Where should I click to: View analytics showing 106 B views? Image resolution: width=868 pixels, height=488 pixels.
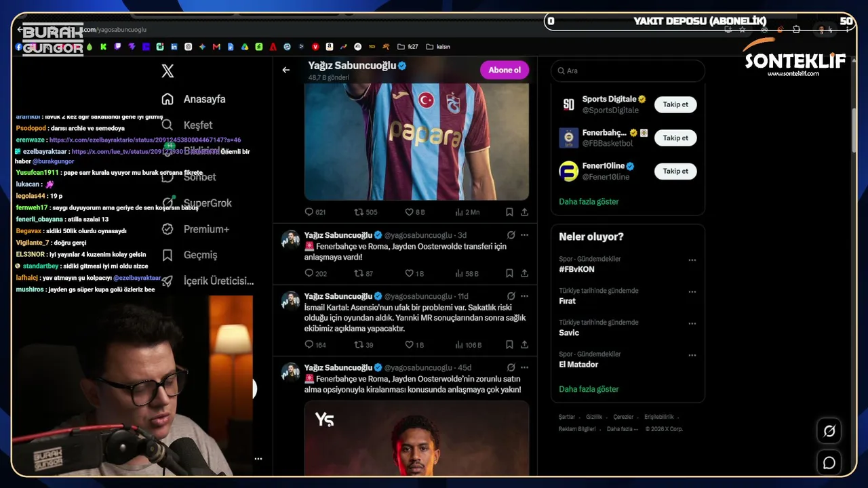(x=469, y=344)
